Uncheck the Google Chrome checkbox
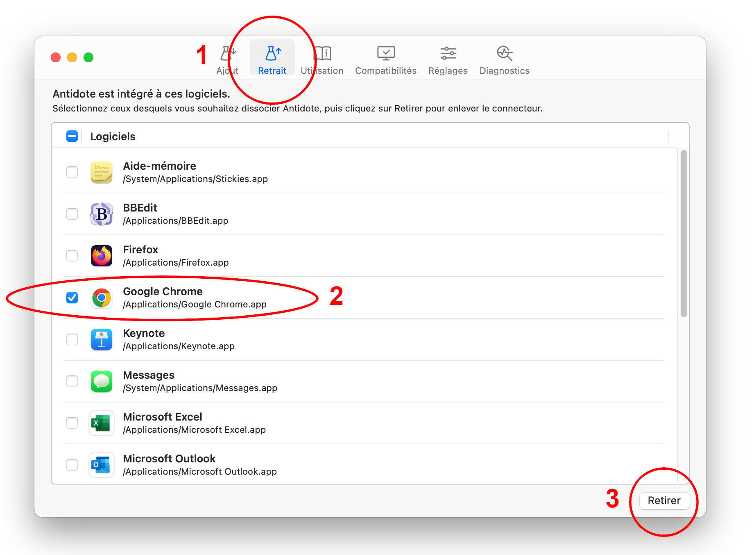This screenshot has width=756, height=555. [x=72, y=298]
